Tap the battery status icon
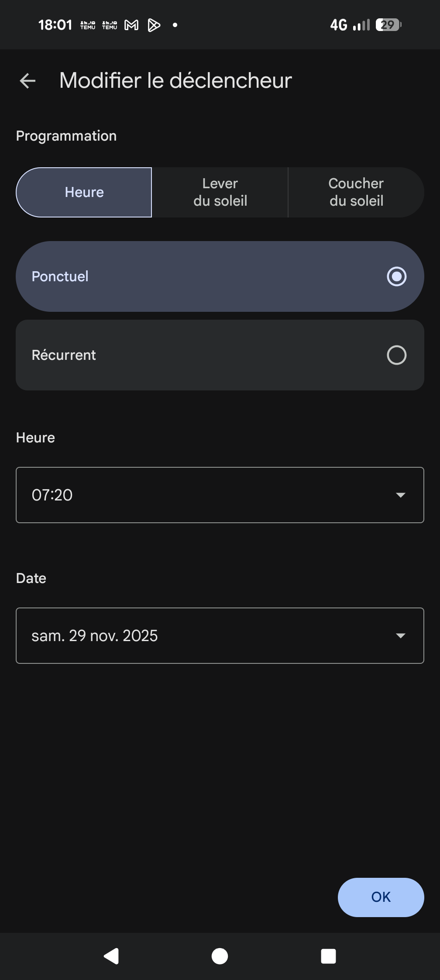Screen dimensions: 440x980 pyautogui.click(x=388, y=25)
